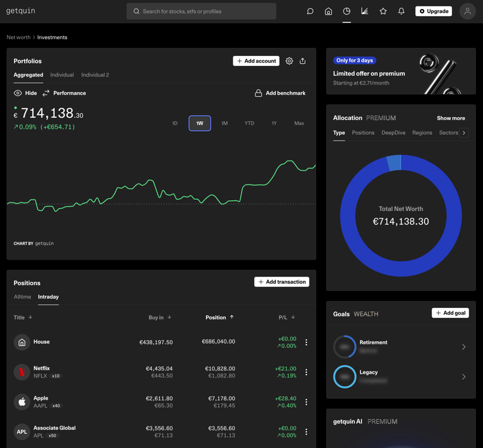Switch to the Alltime positions tab
Image resolution: width=483 pixels, height=448 pixels.
[x=23, y=297]
